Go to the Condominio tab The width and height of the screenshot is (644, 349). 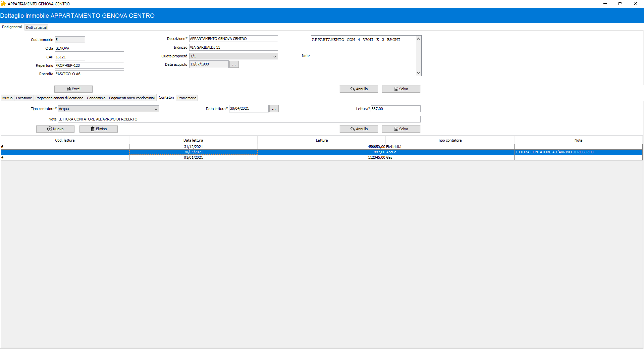96,98
